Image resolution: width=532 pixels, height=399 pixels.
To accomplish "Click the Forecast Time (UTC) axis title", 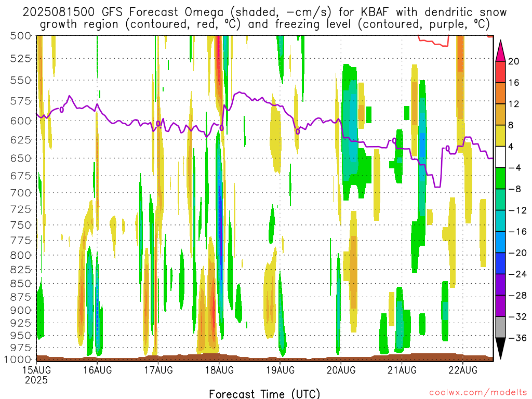I will coord(264,394).
